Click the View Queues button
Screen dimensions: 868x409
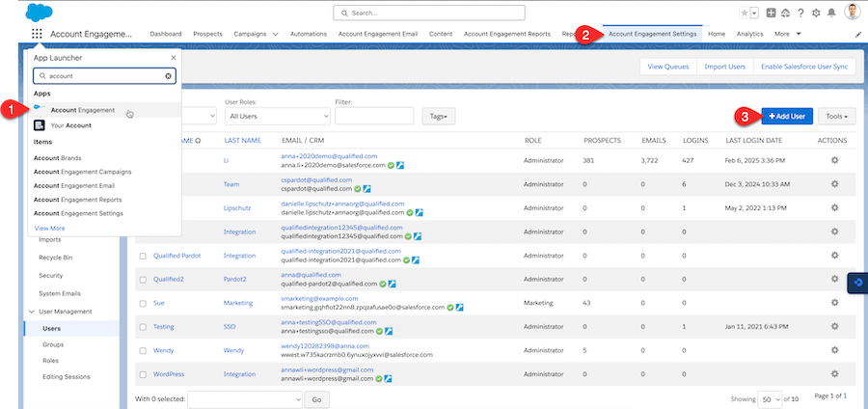pyautogui.click(x=668, y=67)
